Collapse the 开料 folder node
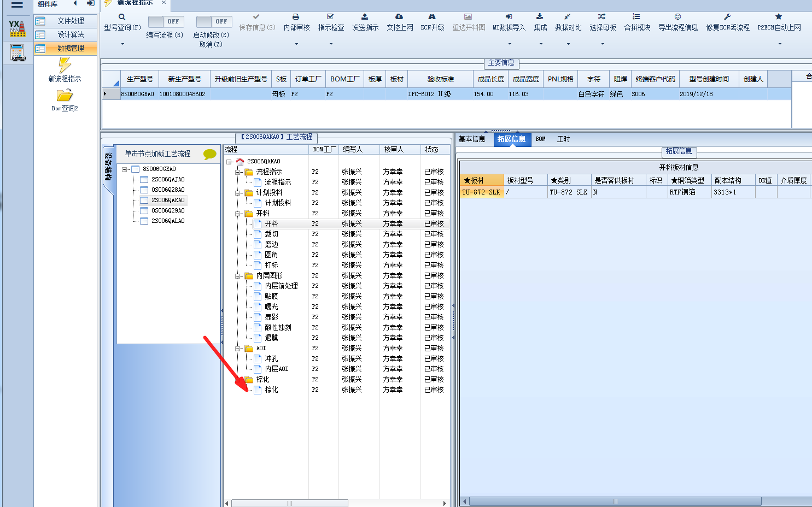Image resolution: width=812 pixels, height=507 pixels. (238, 214)
